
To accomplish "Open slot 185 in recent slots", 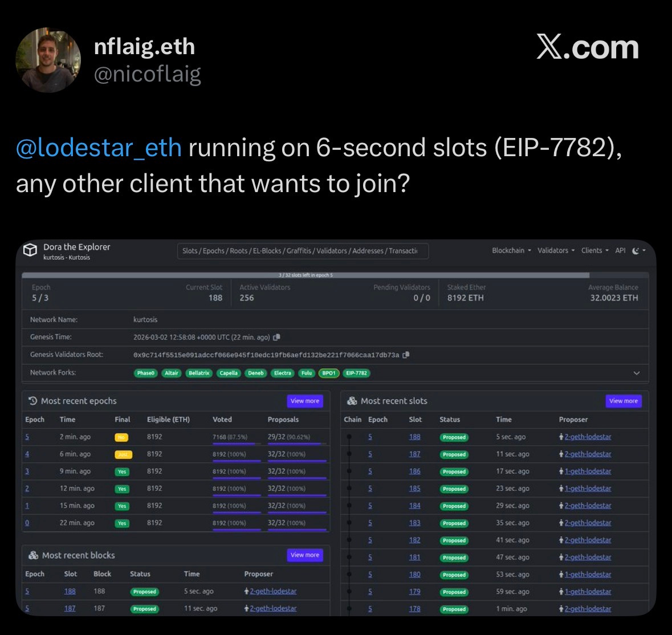I will coord(414,489).
